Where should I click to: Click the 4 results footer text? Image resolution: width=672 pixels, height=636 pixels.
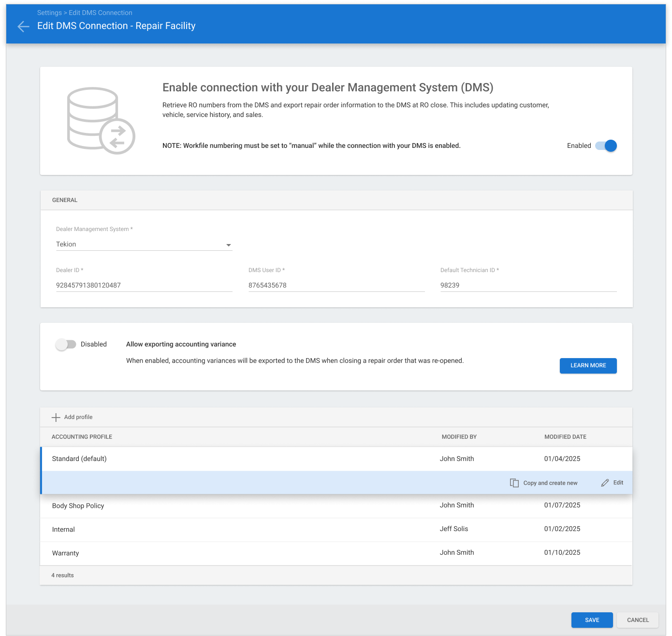tap(62, 575)
